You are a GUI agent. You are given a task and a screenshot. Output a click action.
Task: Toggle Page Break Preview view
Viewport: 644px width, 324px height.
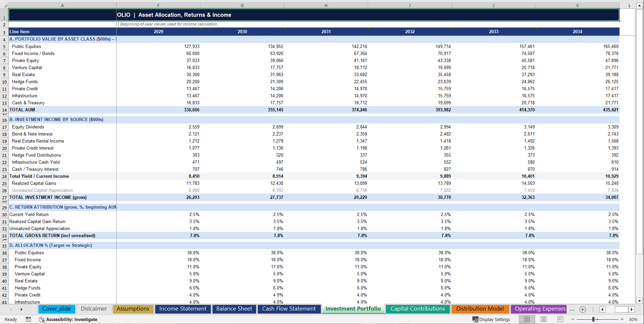coord(560,319)
